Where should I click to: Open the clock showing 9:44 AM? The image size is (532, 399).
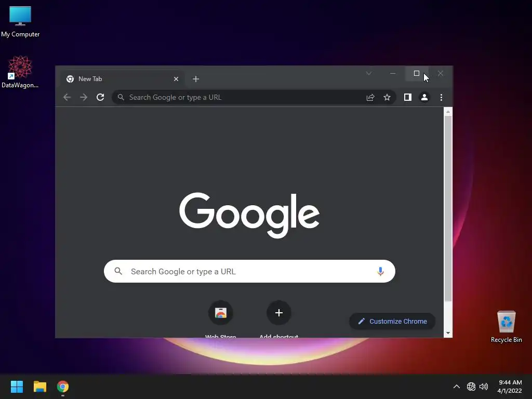click(x=510, y=387)
